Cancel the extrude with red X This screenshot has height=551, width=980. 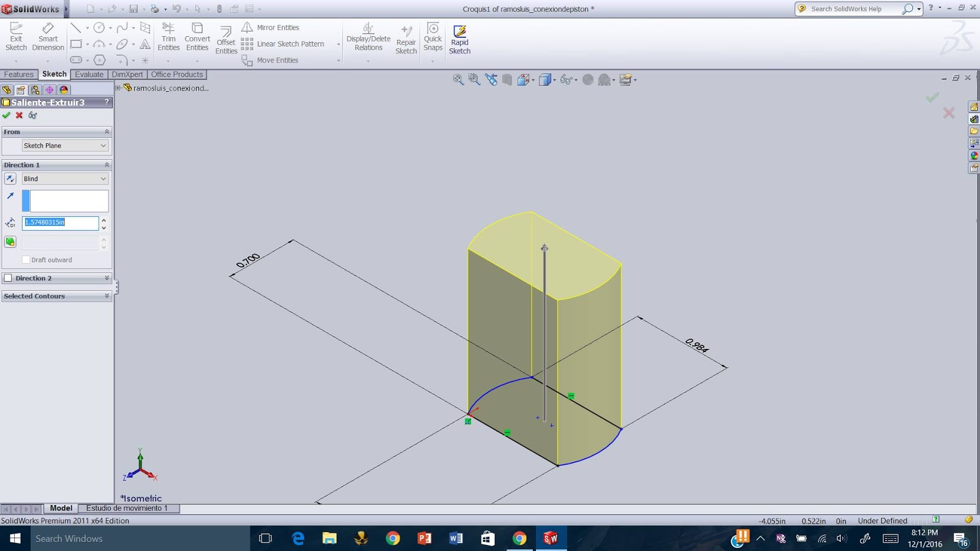18,115
